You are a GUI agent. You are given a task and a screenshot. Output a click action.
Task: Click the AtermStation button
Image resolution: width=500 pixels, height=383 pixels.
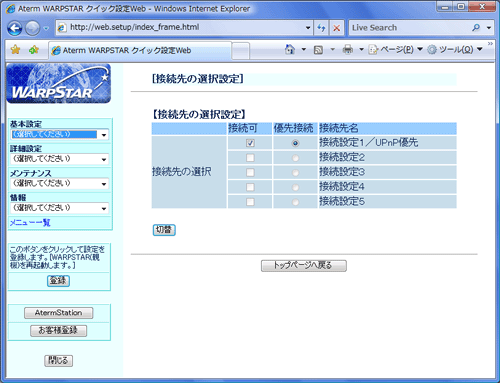(59, 313)
